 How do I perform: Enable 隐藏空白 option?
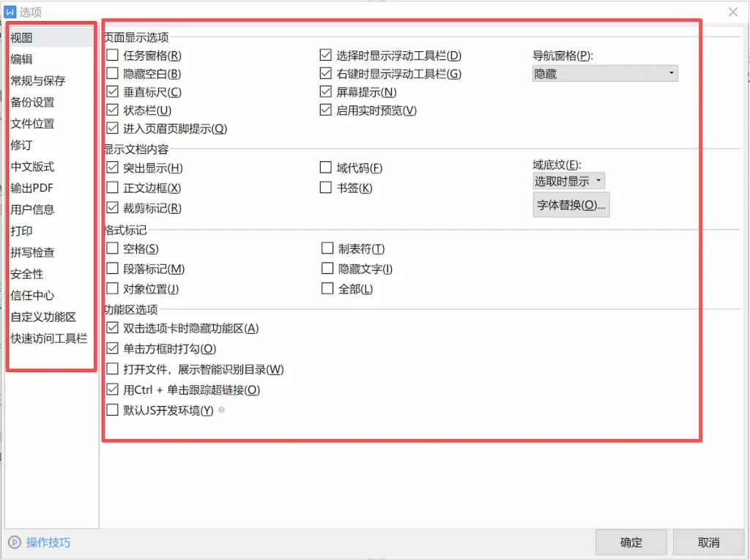coord(113,73)
